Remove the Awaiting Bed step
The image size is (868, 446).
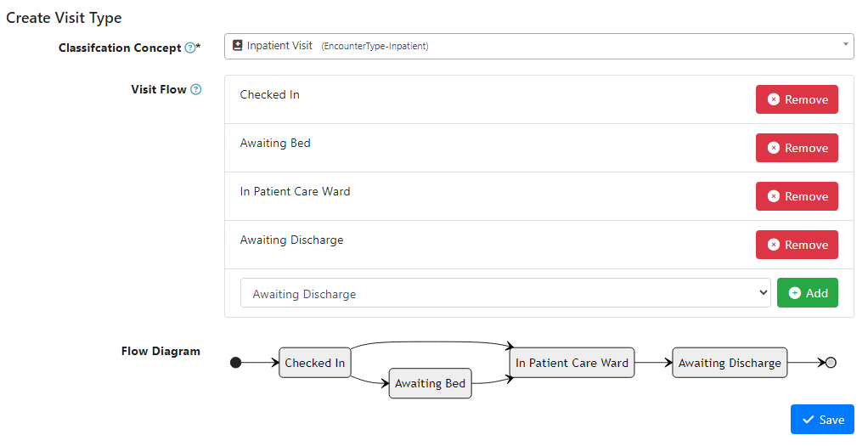pyautogui.click(x=797, y=148)
